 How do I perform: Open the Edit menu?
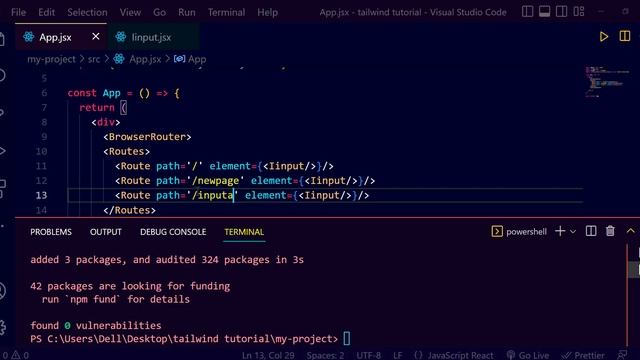(47, 12)
